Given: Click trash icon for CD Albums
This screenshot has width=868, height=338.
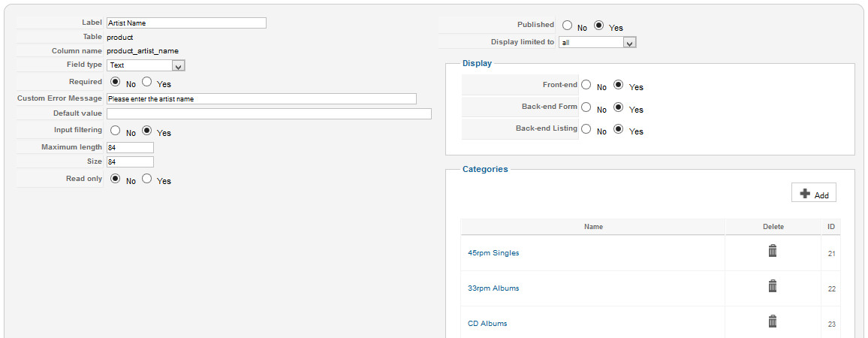Looking at the screenshot, I should coord(772,321).
